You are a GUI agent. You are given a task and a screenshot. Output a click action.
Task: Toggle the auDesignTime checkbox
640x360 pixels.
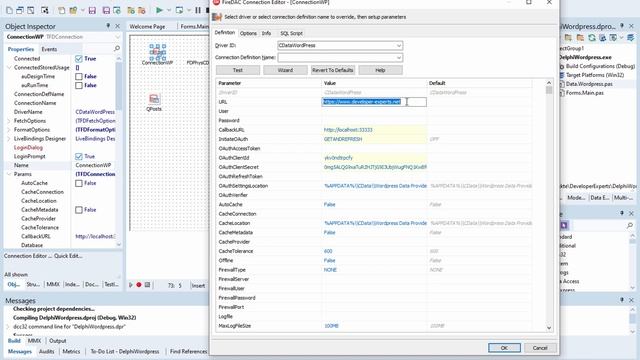(79, 76)
